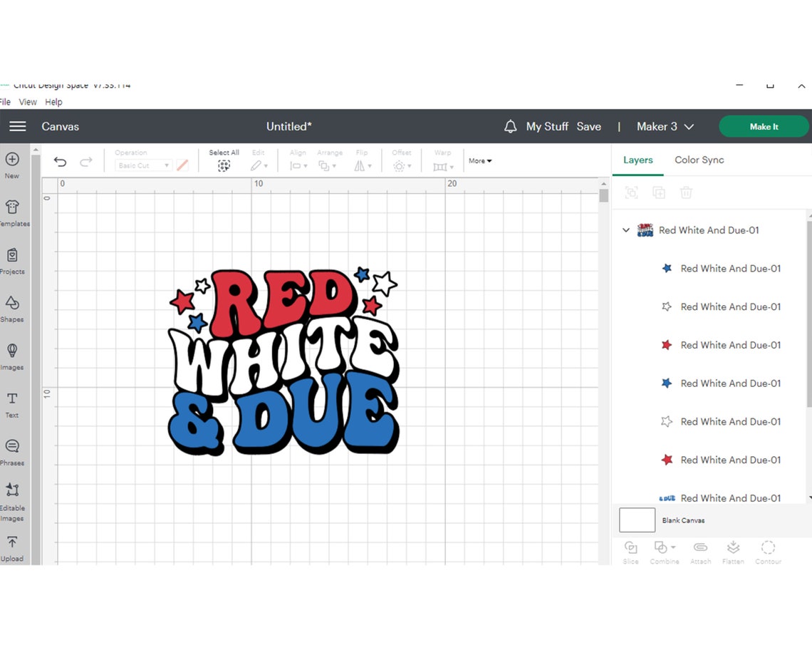The image size is (812, 650).
Task: Open notifications bell icon
Action: coord(510,126)
